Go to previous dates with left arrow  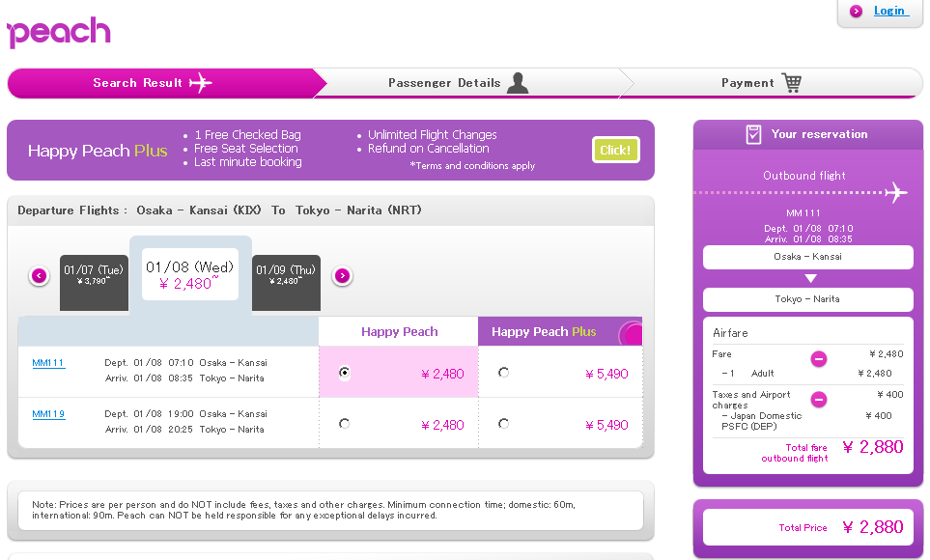click(40, 276)
